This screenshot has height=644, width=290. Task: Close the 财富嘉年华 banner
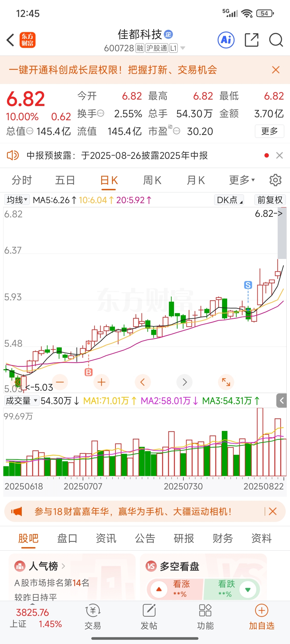click(x=273, y=511)
